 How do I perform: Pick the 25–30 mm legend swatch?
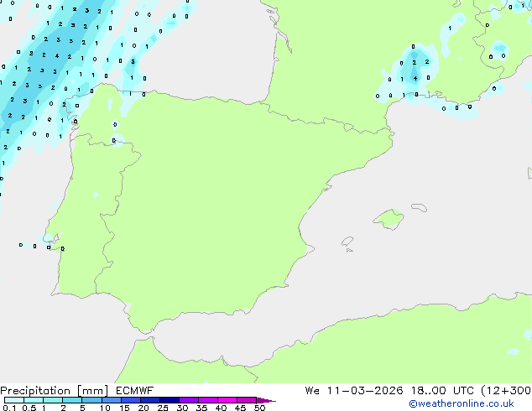click(x=170, y=400)
